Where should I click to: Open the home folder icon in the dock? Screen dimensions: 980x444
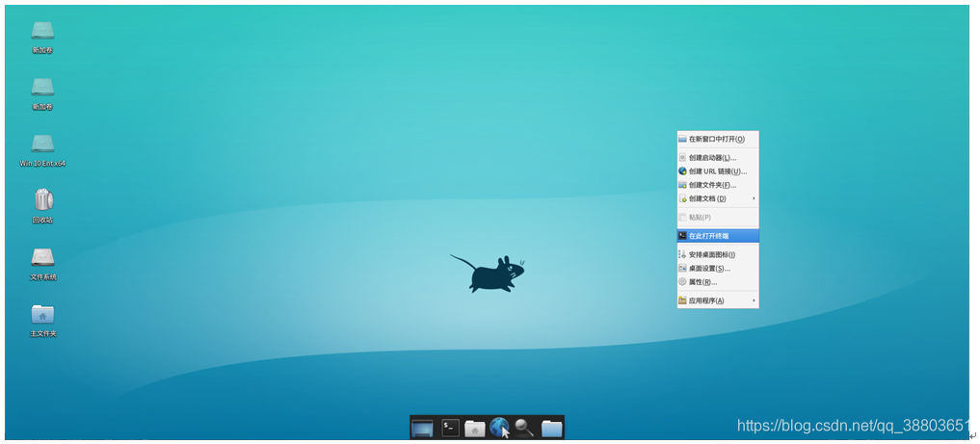(x=474, y=429)
